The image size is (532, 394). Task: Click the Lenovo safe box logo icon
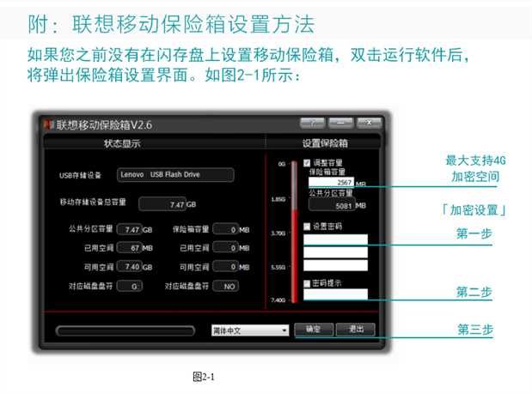[x=49, y=124]
